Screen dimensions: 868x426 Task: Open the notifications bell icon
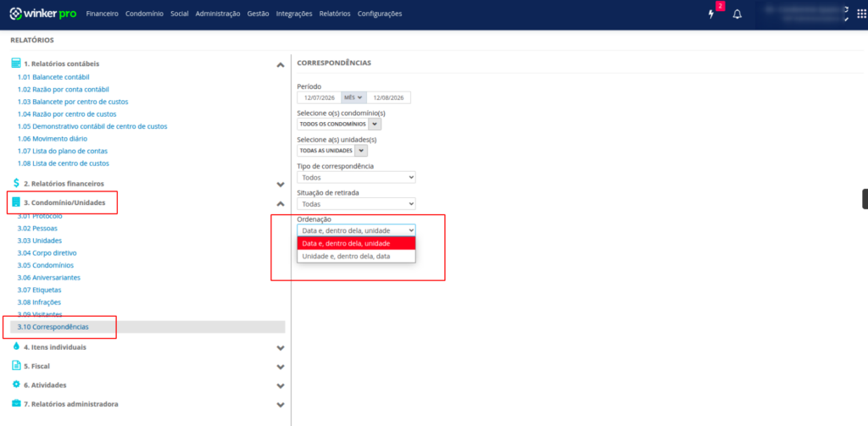(737, 14)
